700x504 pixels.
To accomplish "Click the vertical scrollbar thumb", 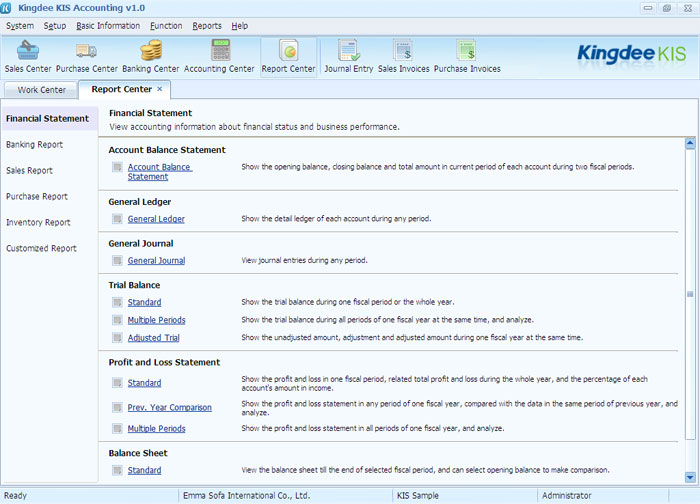I will pos(690,294).
